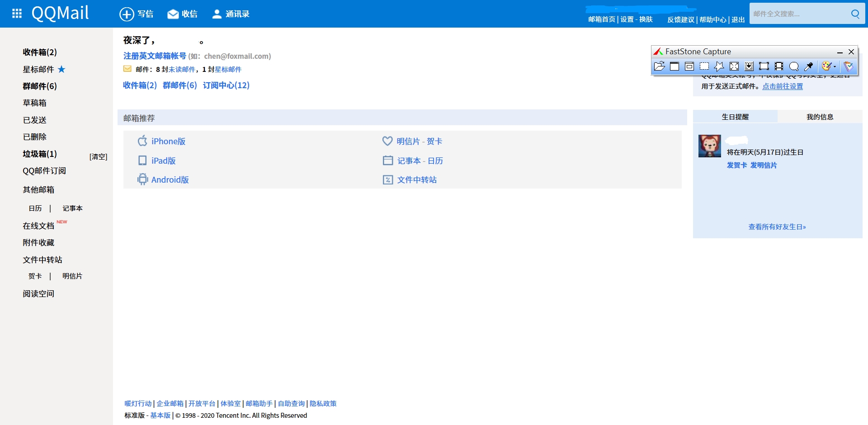Send greeting card via 发贺卡
This screenshot has width=868, height=425.
pyautogui.click(x=737, y=165)
